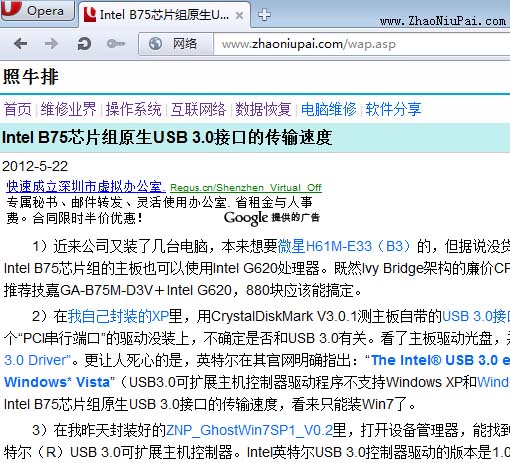Open ad link 快速成立深圳市虚拟办公室
This screenshot has height=463, width=510.
pyautogui.click(x=86, y=187)
